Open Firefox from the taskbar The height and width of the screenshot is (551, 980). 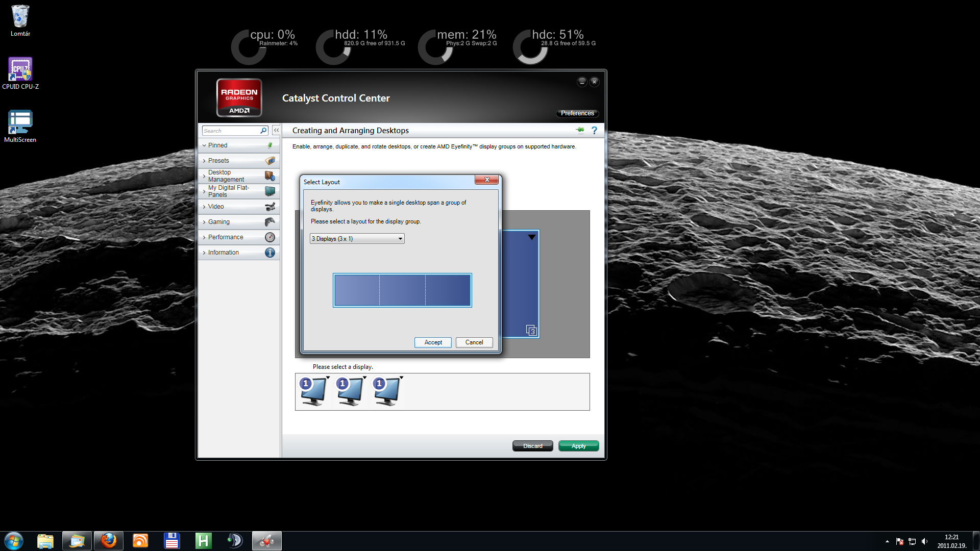click(109, 541)
